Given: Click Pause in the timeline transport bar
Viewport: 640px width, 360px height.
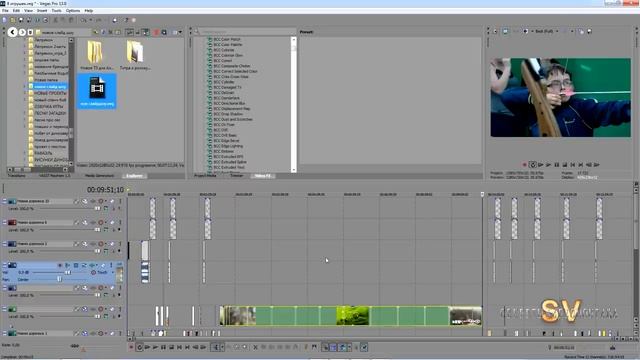Looking at the screenshot, I should 163,347.
